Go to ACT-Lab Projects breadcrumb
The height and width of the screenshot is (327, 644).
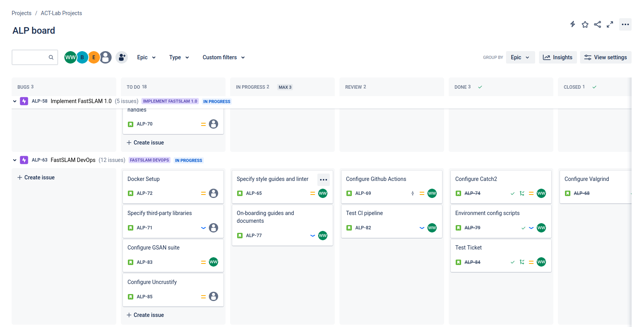pos(61,13)
